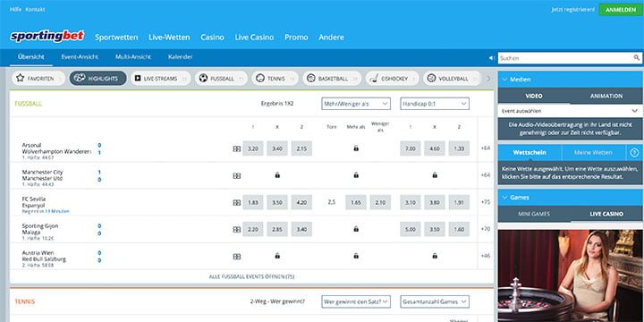644x322 pixels.
Task: Select Malaga win odds 3.40
Action: click(x=301, y=229)
